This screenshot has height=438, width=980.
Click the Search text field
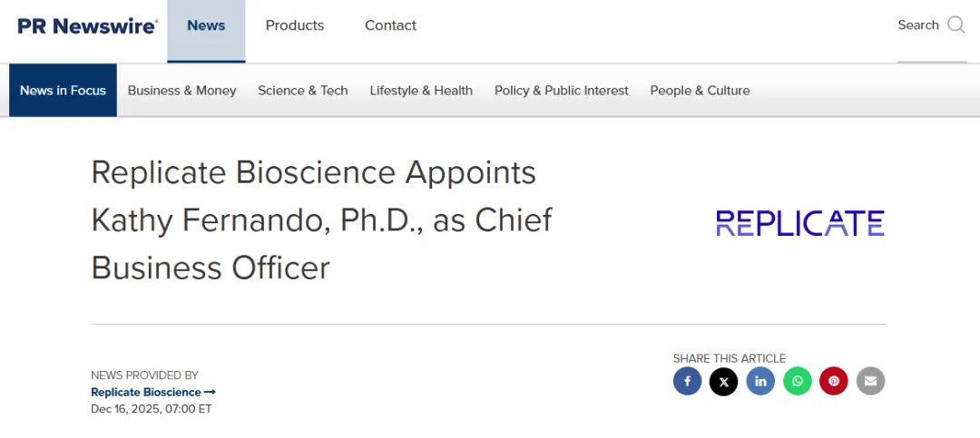[x=917, y=25]
